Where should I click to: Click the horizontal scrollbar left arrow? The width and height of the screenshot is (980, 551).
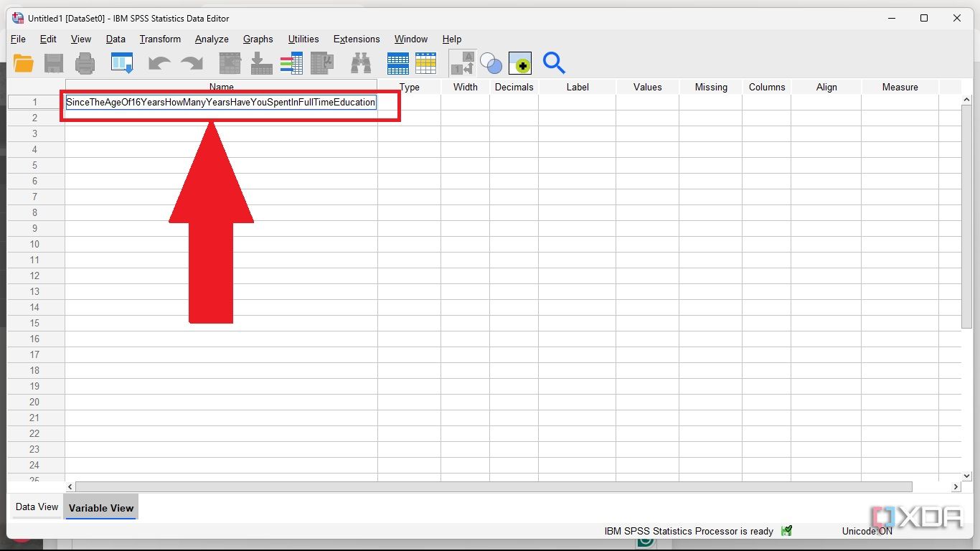pyautogui.click(x=70, y=486)
